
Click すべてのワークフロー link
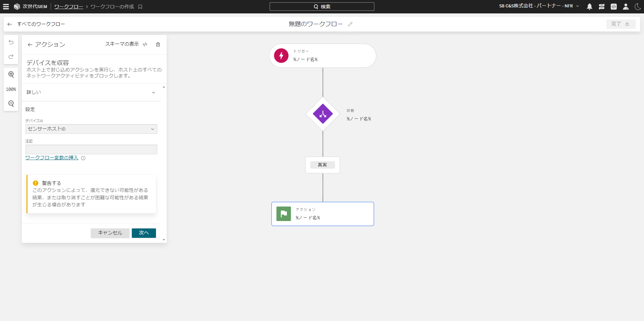click(41, 24)
